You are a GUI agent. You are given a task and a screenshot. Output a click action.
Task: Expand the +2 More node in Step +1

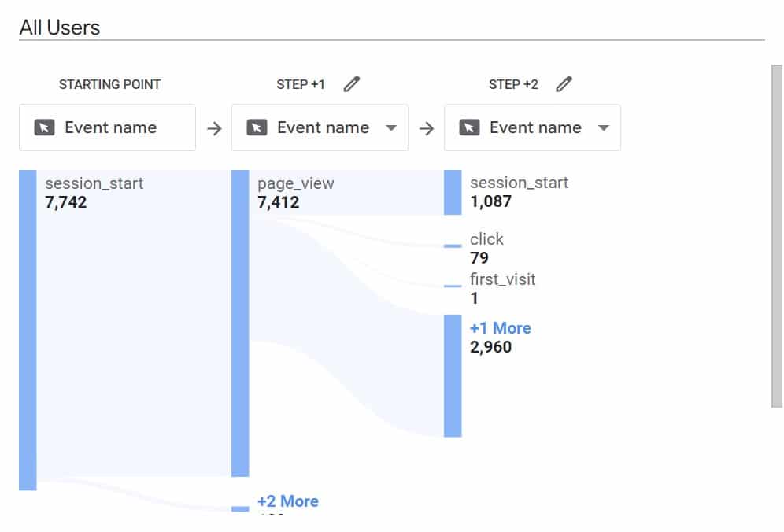click(x=288, y=501)
